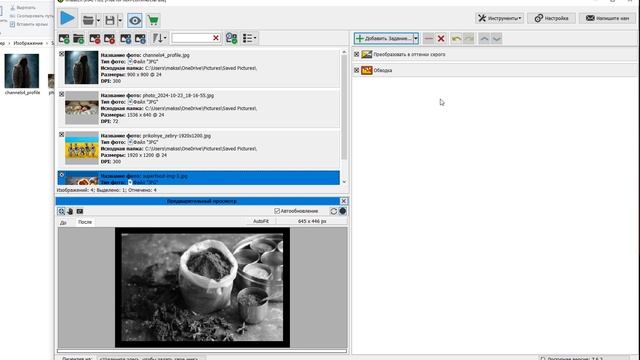The image size is (640, 360).
Task: Close the preview panel with its X
Action: pos(344,201)
